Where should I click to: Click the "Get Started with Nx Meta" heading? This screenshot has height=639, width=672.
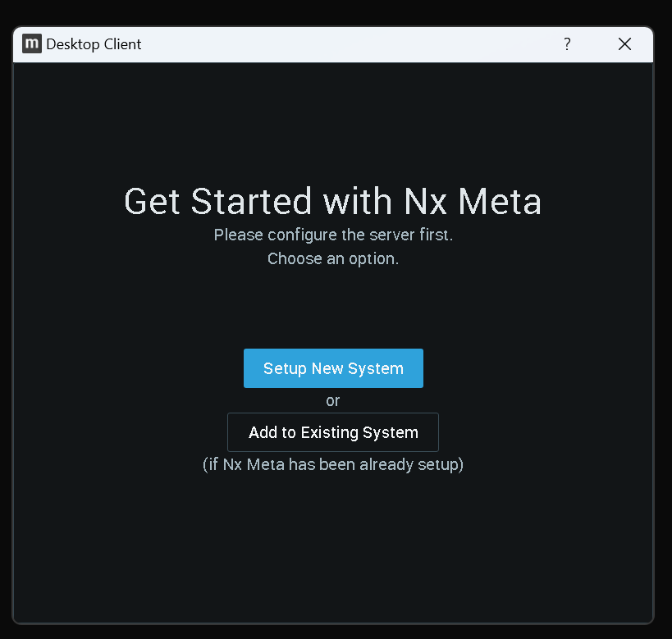[333, 202]
